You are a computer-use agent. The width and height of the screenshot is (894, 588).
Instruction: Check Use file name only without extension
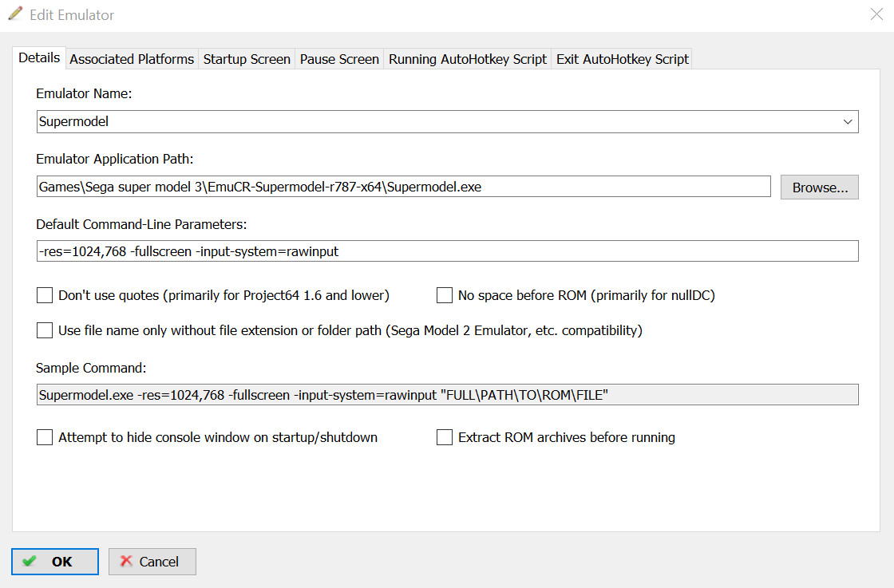point(45,330)
